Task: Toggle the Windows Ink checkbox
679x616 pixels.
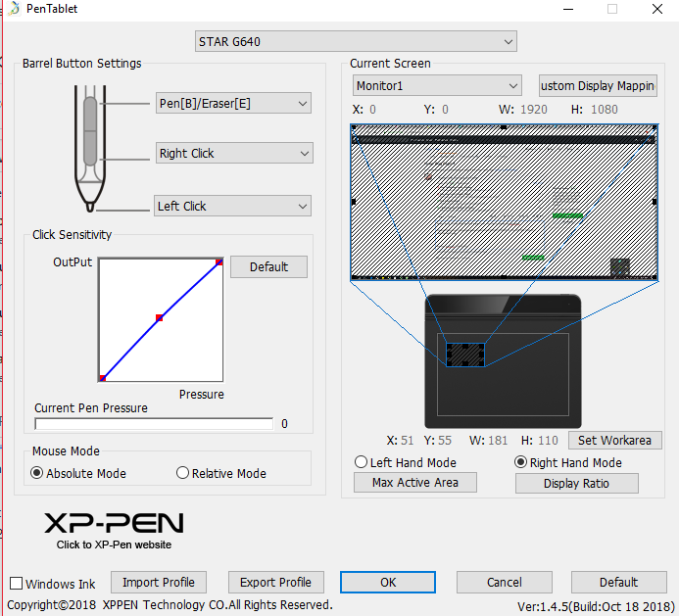Action: pyautogui.click(x=16, y=583)
